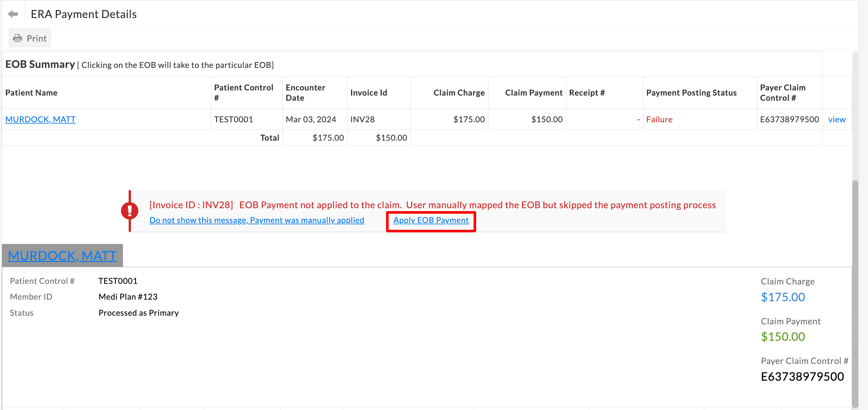Click the Apply EOB Payment link
868x410 pixels.
point(431,220)
